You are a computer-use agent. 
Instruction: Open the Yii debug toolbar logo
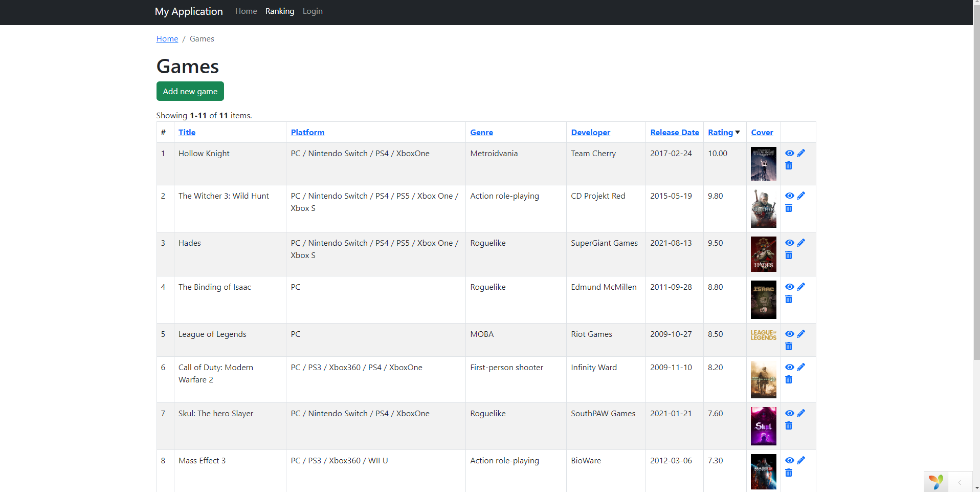click(936, 482)
